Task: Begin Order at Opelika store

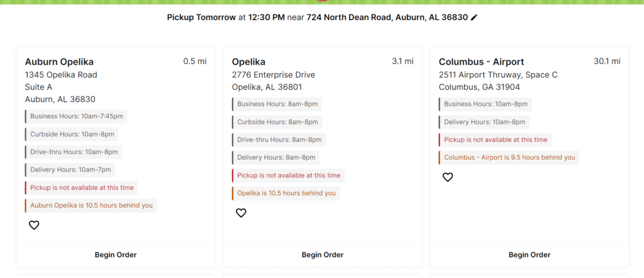Action: click(323, 255)
